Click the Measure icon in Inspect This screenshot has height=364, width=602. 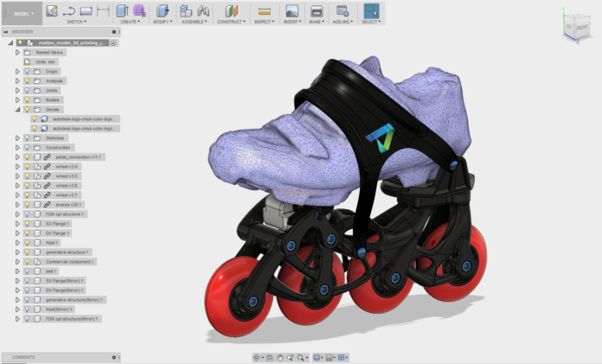click(265, 10)
